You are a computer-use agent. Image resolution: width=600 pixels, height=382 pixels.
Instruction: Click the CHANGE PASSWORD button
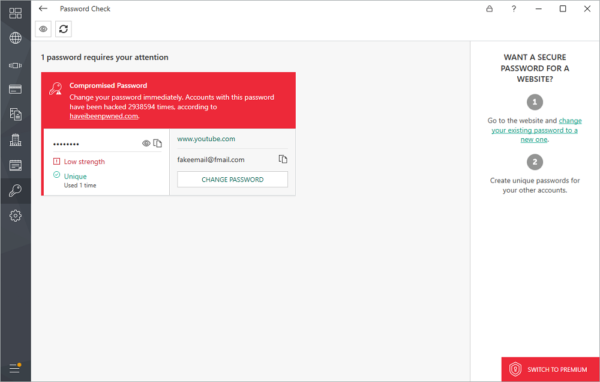pos(232,180)
